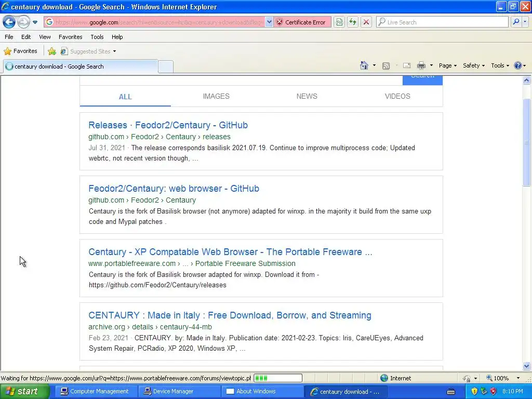Open the File menu
The height and width of the screenshot is (399, 532).
pyautogui.click(x=9, y=37)
